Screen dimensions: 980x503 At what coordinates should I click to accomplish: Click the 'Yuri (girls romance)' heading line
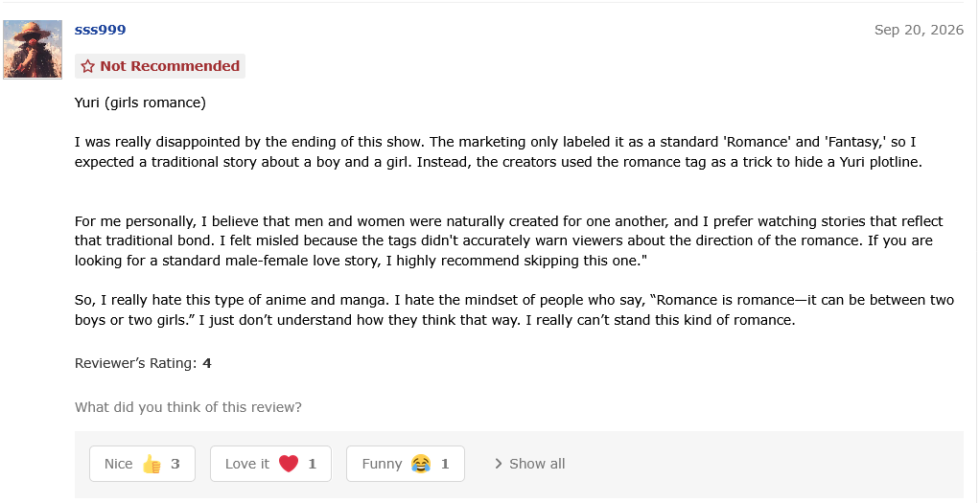coord(140,103)
